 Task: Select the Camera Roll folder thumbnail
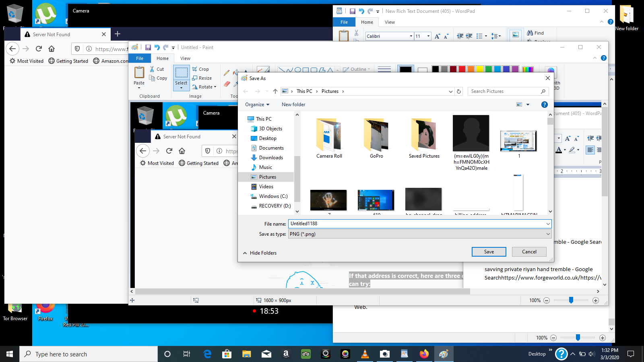coord(329,138)
